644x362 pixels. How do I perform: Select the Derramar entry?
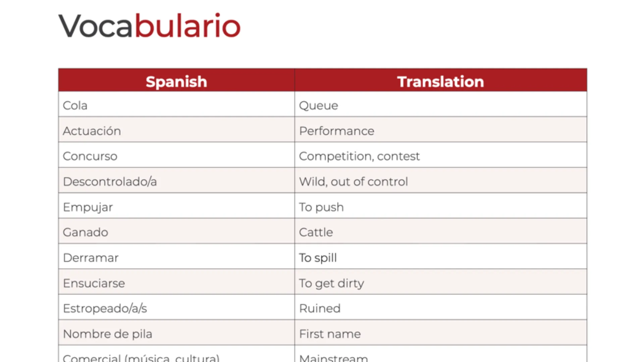coord(91,258)
